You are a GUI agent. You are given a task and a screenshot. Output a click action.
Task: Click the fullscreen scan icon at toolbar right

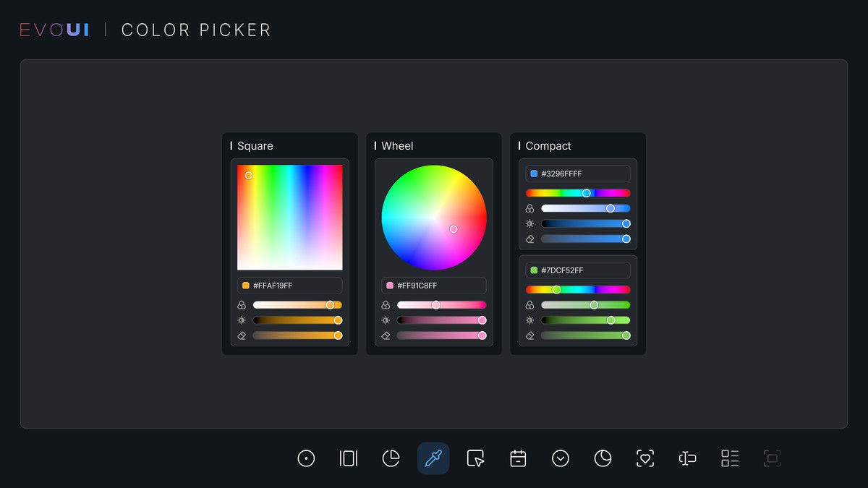tap(772, 458)
